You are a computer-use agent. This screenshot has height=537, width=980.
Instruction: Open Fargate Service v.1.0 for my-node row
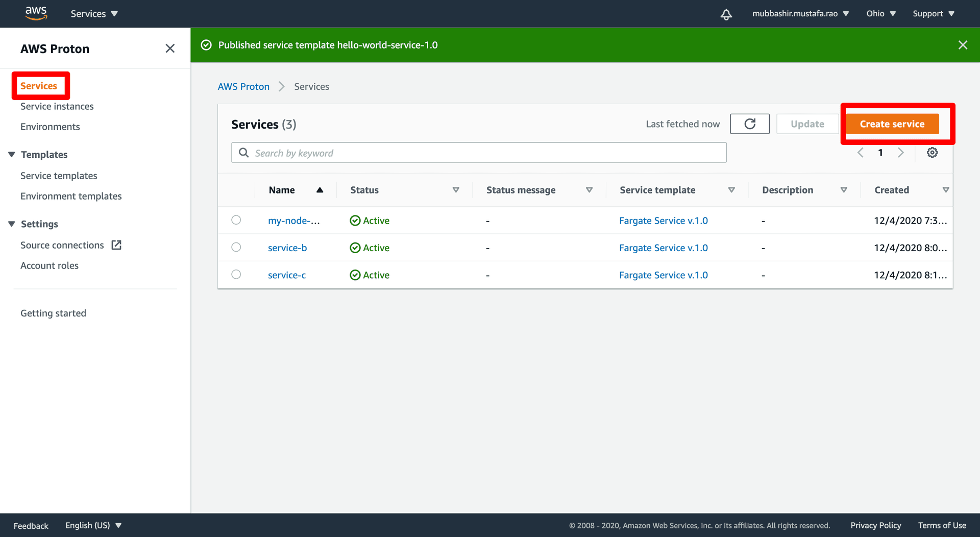click(664, 221)
